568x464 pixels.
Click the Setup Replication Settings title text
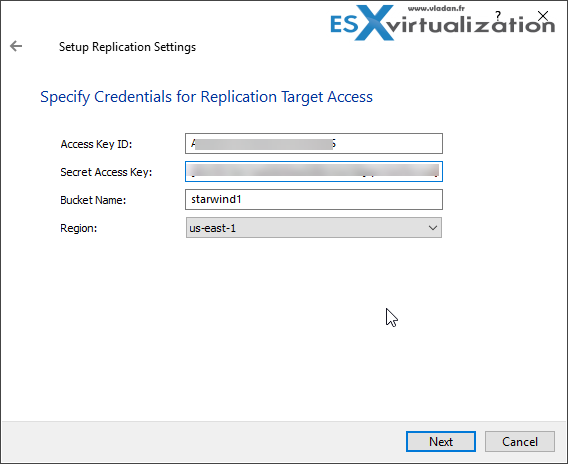coord(128,47)
